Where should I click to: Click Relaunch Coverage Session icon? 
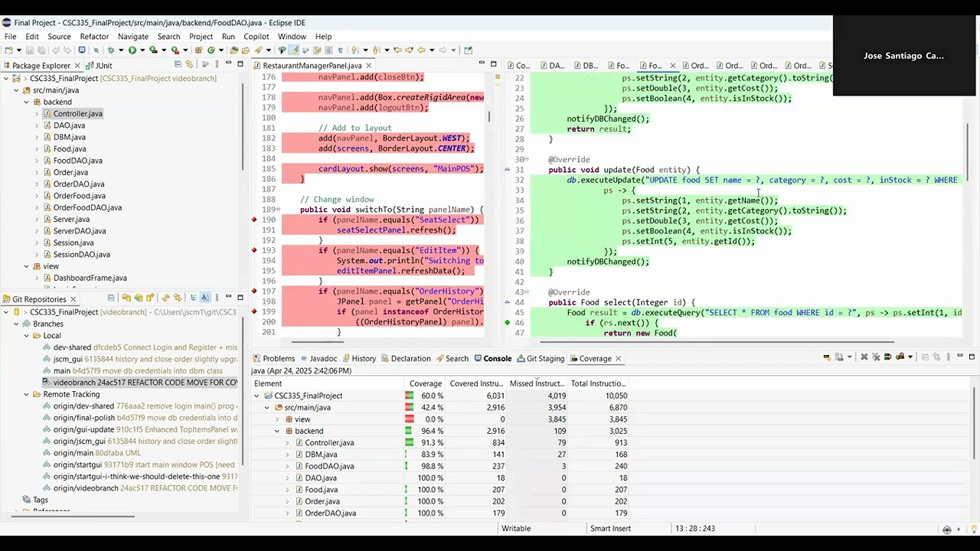[x=827, y=357]
